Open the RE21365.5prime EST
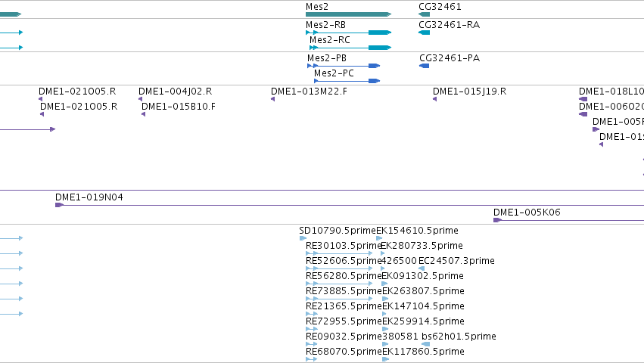This screenshot has width=644, height=363. 312,314
